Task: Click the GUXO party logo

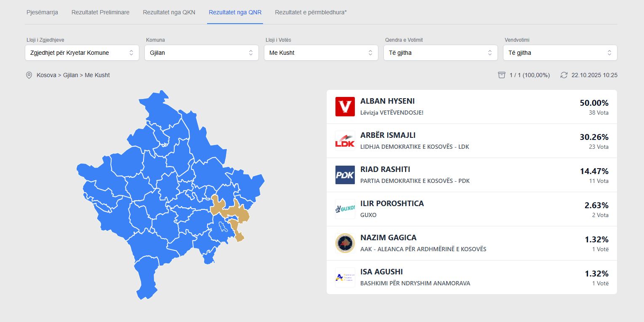Action: pos(345,209)
